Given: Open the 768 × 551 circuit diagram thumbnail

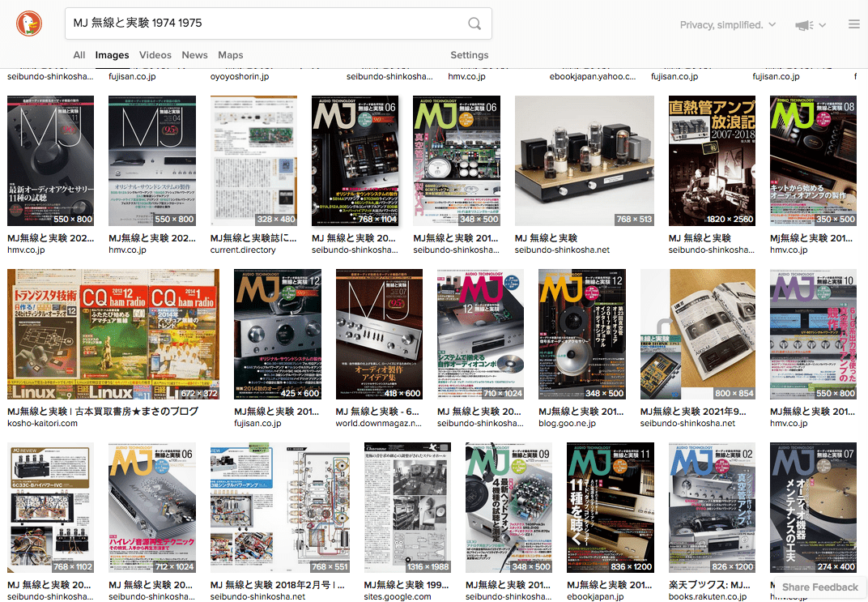Looking at the screenshot, I should point(280,507).
